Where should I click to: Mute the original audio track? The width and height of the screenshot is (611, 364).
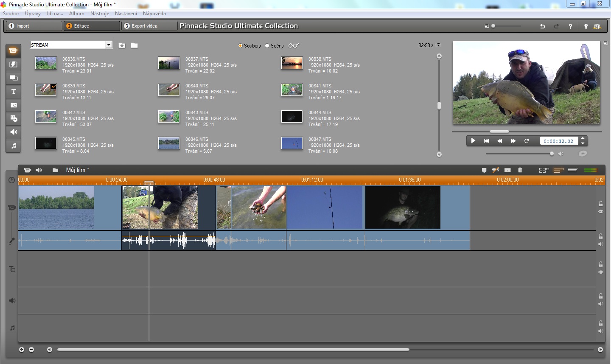(x=600, y=244)
